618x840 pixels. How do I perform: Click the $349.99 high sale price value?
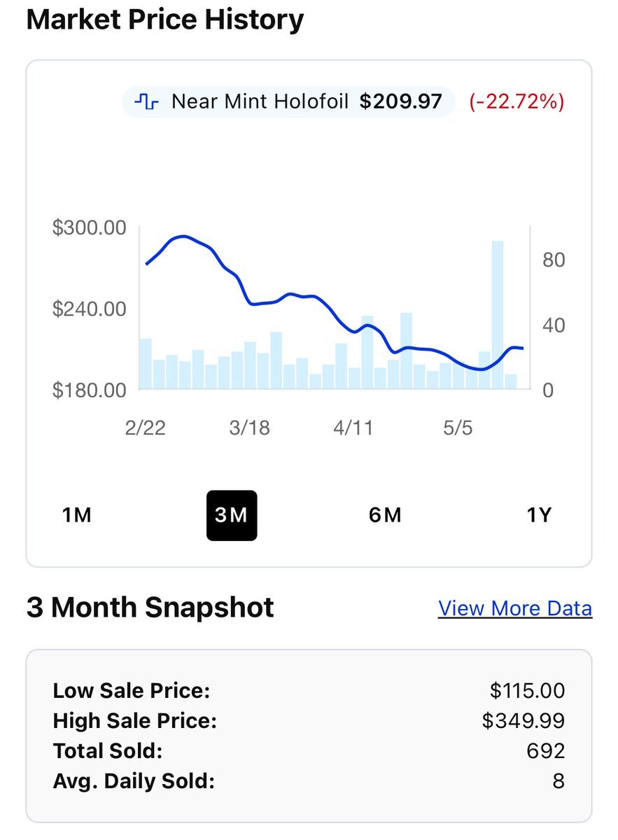pos(524,721)
